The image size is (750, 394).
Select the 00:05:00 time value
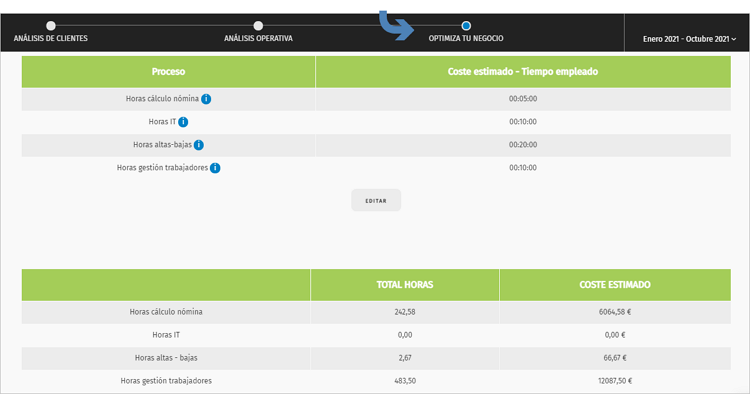tap(523, 99)
